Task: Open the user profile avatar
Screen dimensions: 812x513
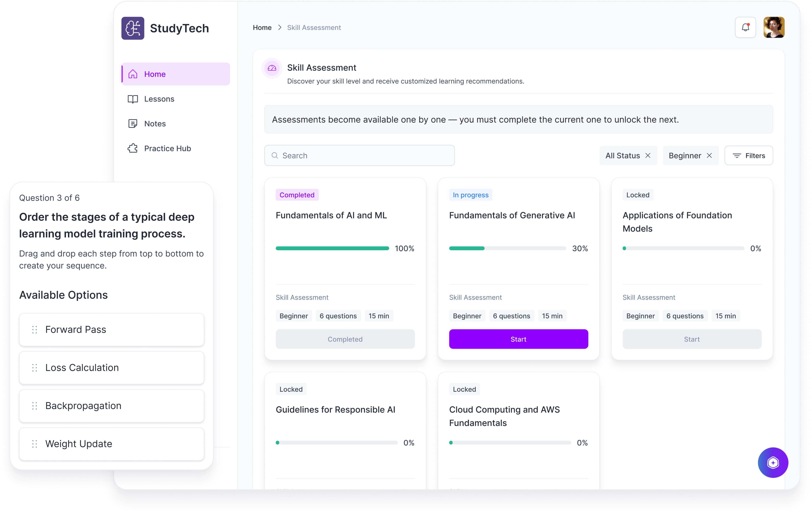Action: click(774, 27)
